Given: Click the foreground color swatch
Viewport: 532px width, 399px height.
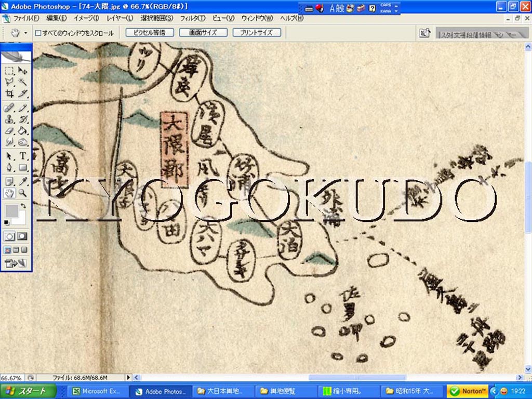Looking at the screenshot, I should pyautogui.click(x=11, y=211).
